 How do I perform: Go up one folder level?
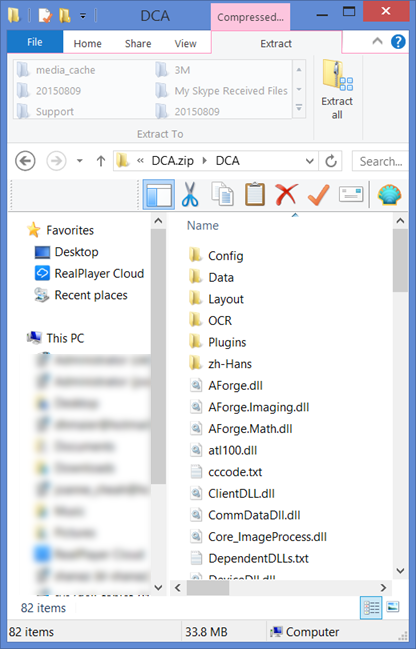point(101,161)
